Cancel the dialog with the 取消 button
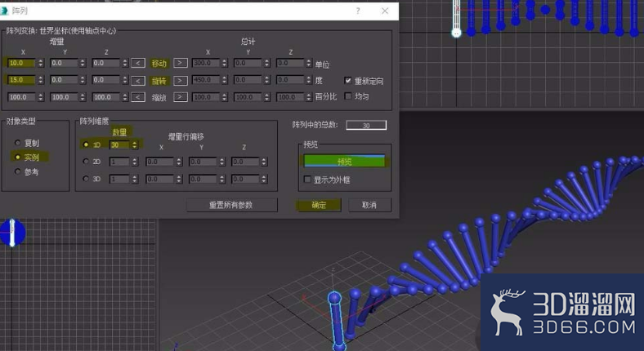 coord(369,205)
